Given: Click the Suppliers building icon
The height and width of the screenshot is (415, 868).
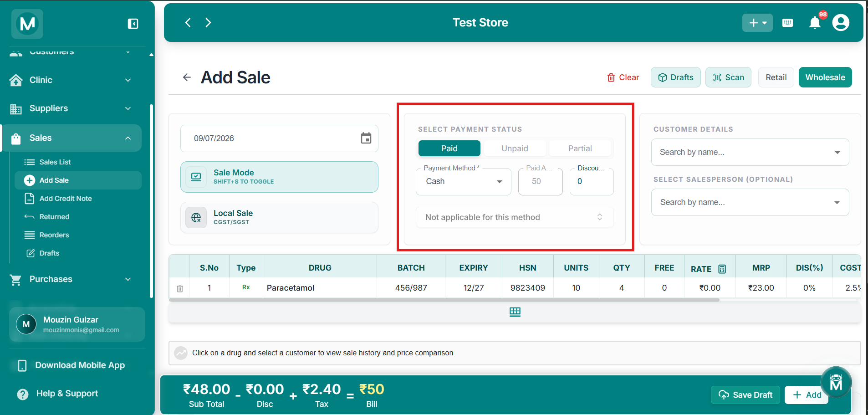Looking at the screenshot, I should 16,109.
